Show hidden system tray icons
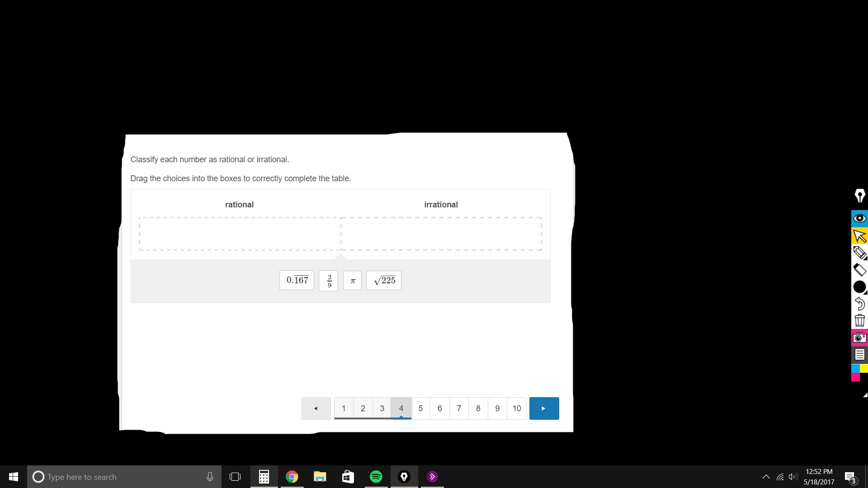Viewport: 868px width, 488px height. click(766, 477)
